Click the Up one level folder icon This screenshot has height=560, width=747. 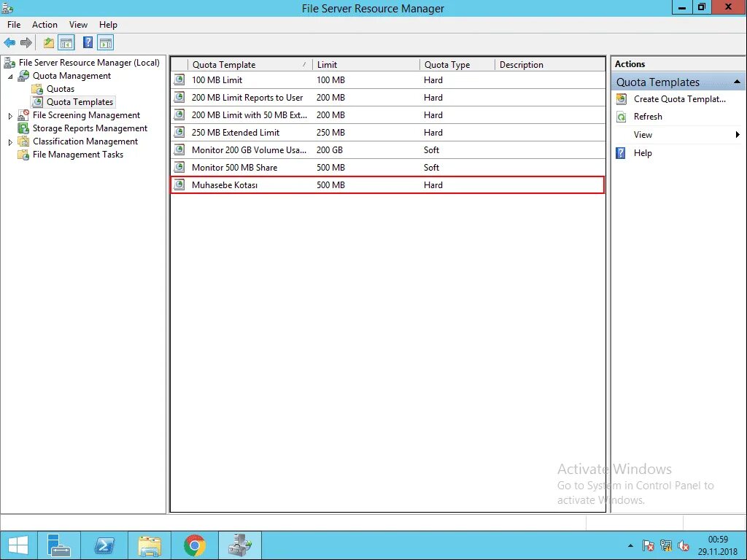coord(49,43)
